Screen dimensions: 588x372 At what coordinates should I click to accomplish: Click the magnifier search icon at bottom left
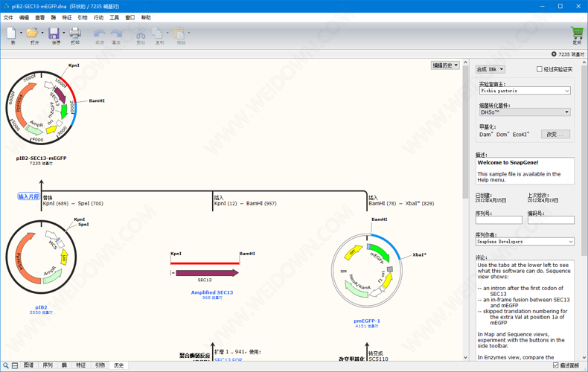click(x=6, y=365)
